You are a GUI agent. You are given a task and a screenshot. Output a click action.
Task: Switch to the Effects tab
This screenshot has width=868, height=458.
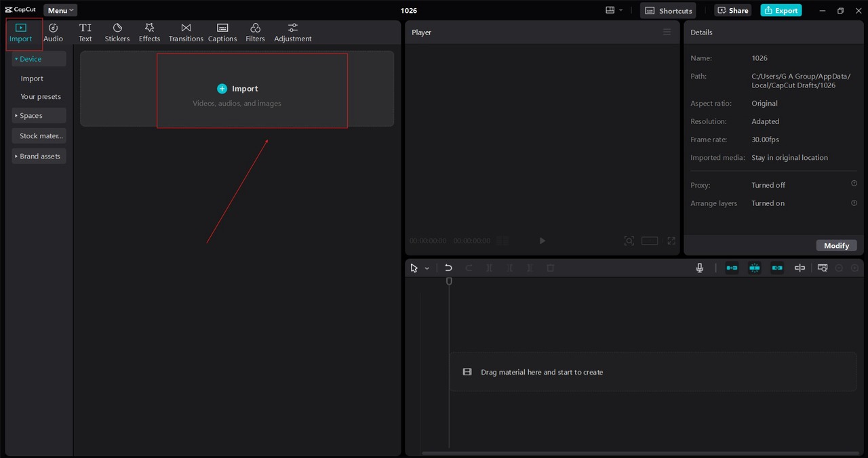pyautogui.click(x=149, y=33)
